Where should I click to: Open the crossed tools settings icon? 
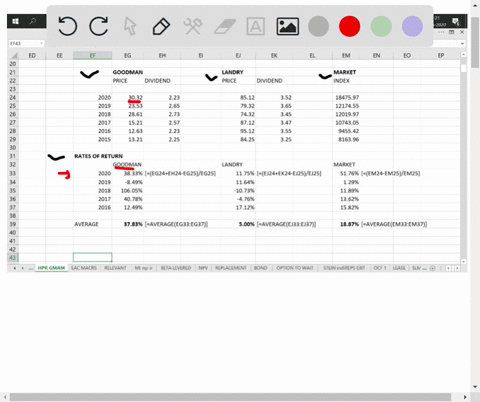pos(193,26)
